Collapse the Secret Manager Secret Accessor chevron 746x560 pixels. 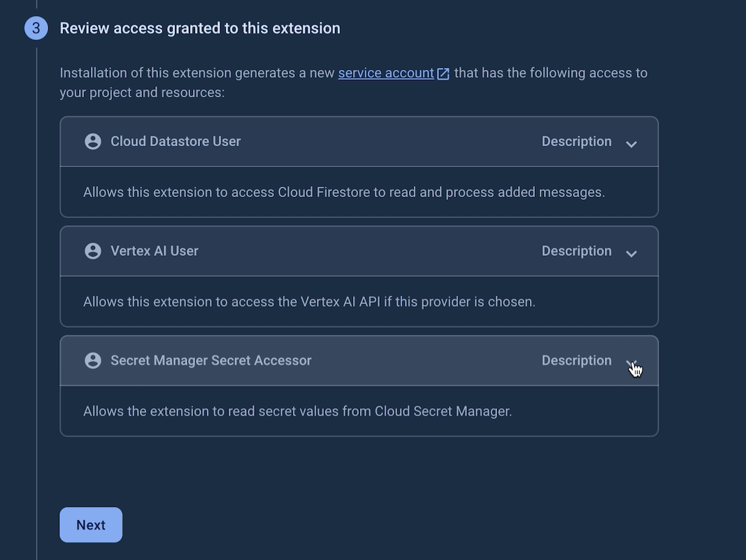click(631, 363)
